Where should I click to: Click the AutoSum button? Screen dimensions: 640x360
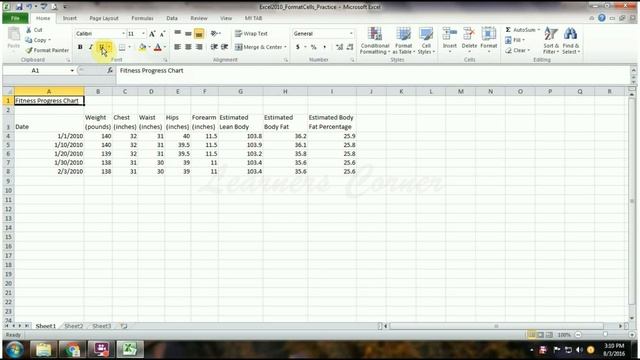coord(520,30)
